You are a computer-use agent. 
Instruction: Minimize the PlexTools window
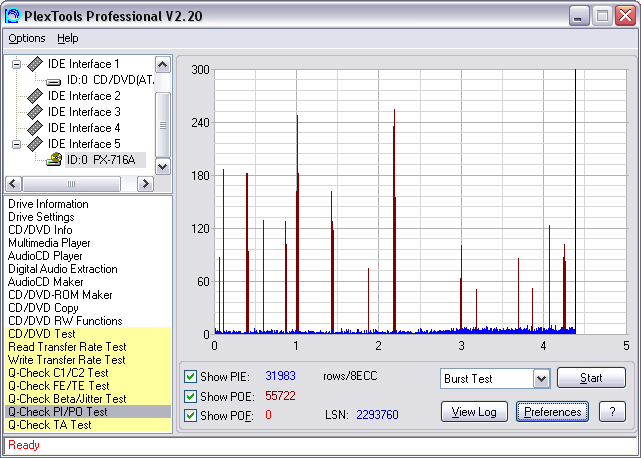[x=579, y=16]
